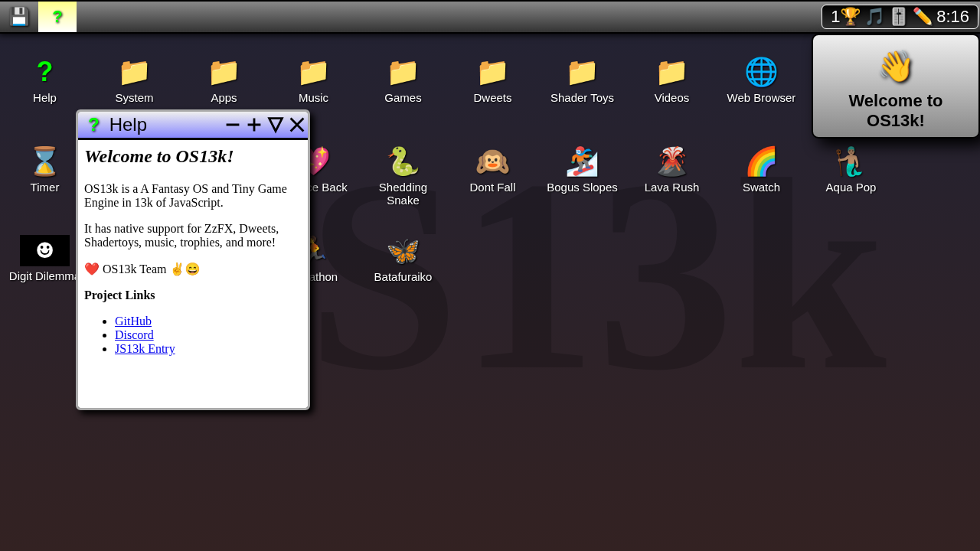980x551 pixels.
Task: Follow the Discord link in Help
Action: tap(134, 335)
